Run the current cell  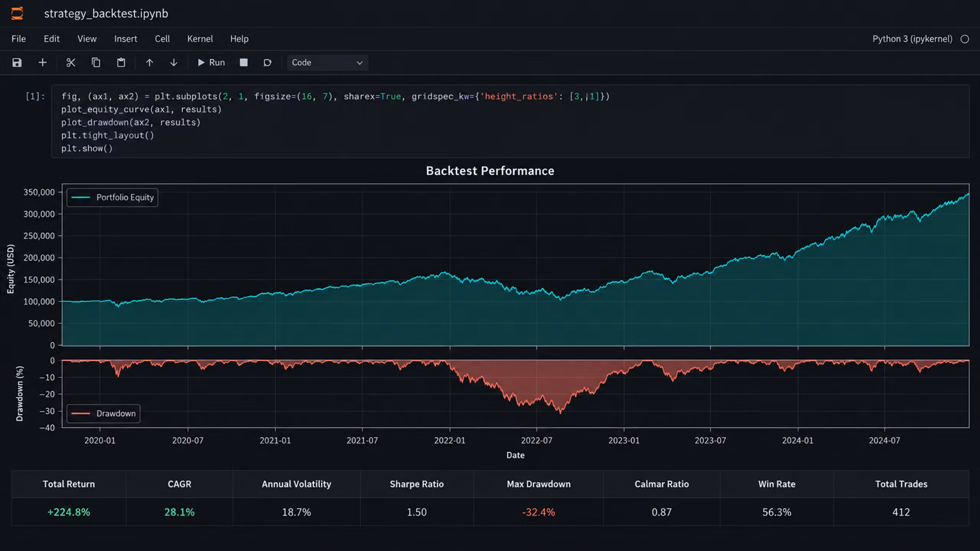pyautogui.click(x=211, y=62)
